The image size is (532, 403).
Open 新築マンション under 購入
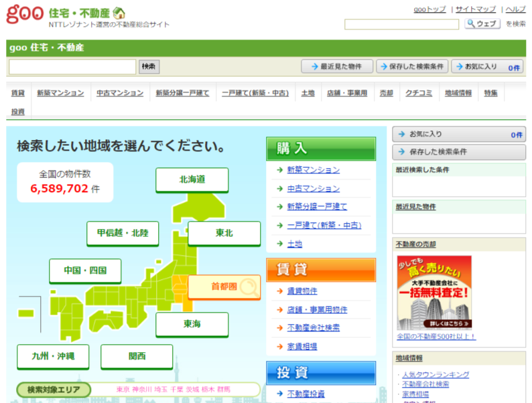tap(313, 170)
